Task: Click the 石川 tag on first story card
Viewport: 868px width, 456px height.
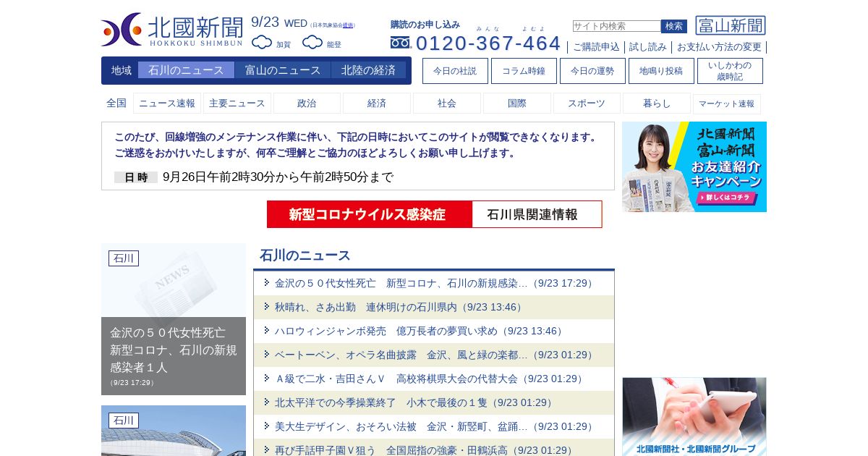Action: pyautogui.click(x=124, y=258)
